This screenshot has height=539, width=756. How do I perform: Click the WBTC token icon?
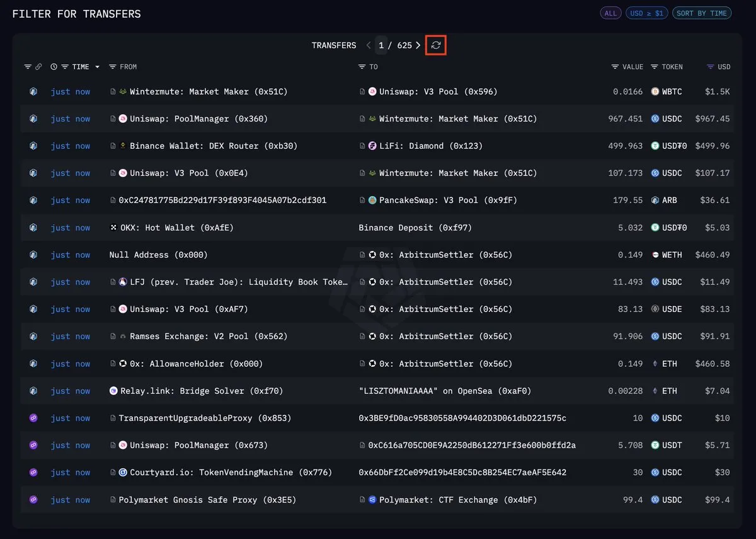coord(655,91)
